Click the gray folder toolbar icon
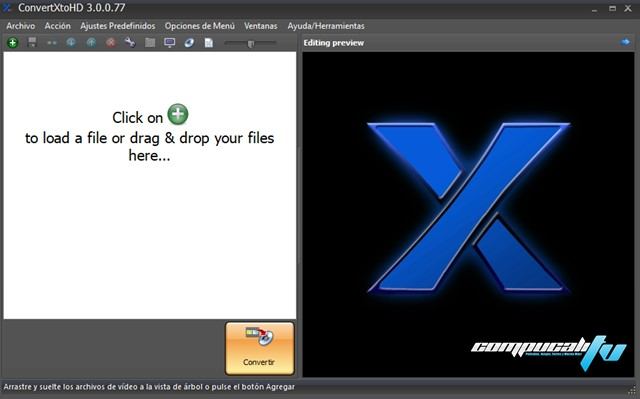 [150, 42]
